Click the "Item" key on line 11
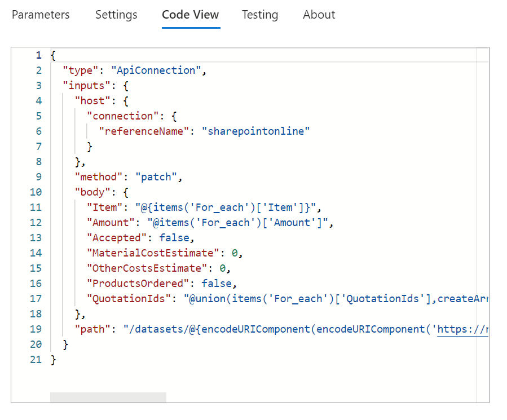 point(105,207)
